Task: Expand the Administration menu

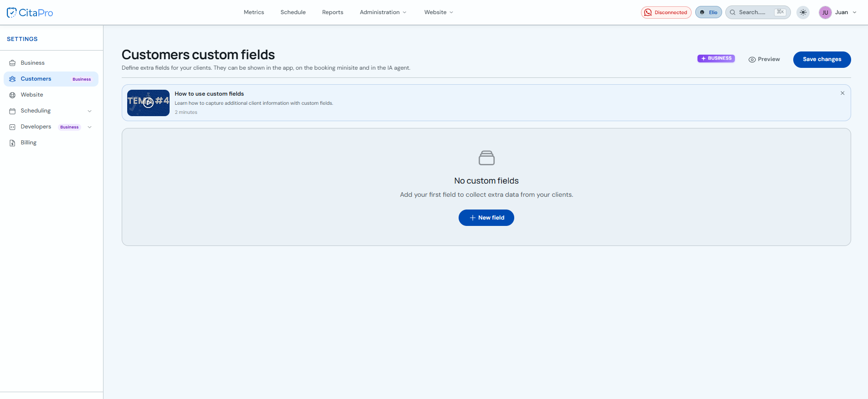Action: (383, 12)
